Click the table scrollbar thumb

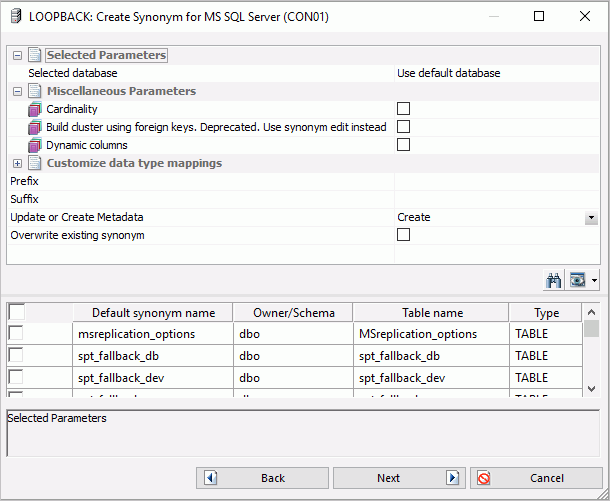pyautogui.click(x=591, y=329)
